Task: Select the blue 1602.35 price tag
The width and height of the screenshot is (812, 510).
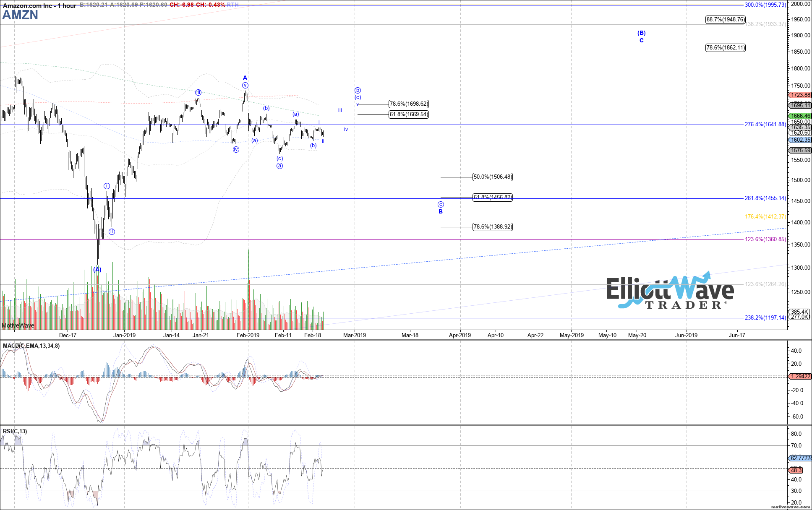Action: [800, 140]
